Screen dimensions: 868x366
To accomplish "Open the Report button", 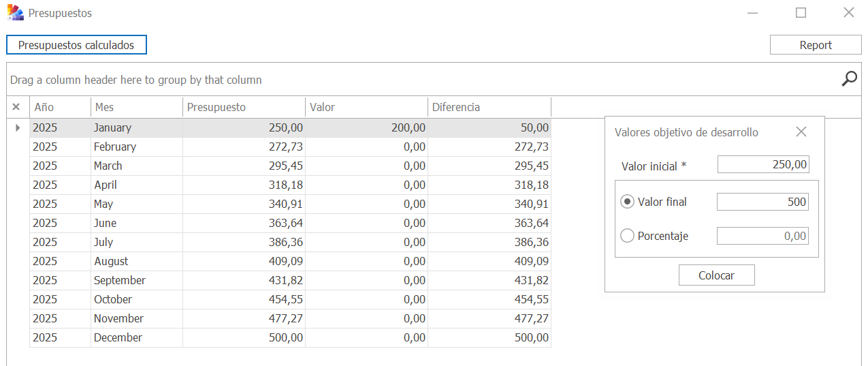I will coord(816,45).
